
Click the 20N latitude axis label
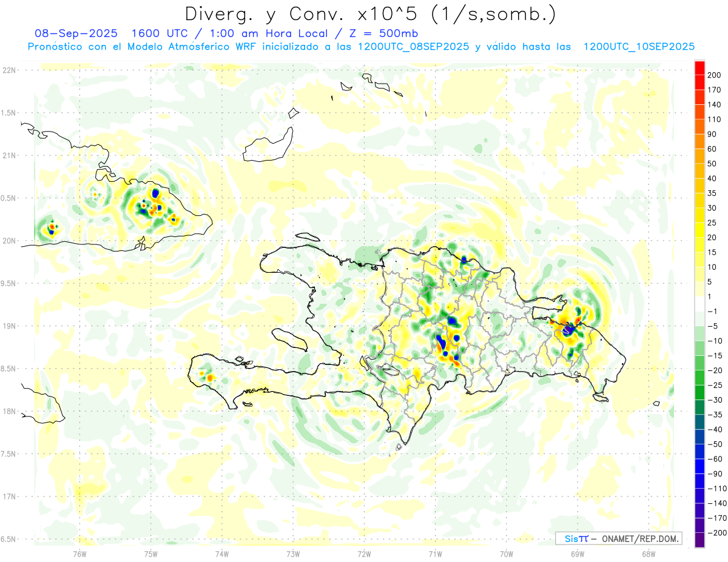click(x=9, y=241)
